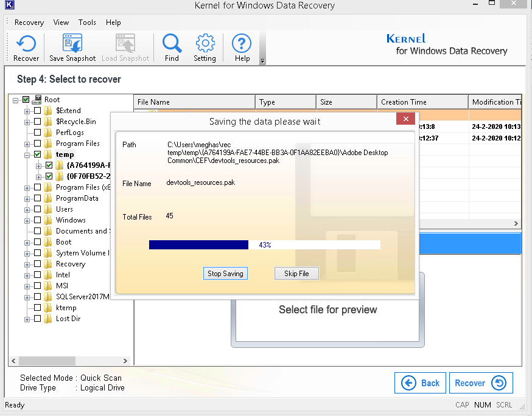Click the Save Snapshot toolbar icon
The height and width of the screenshot is (416, 532).
(x=72, y=43)
